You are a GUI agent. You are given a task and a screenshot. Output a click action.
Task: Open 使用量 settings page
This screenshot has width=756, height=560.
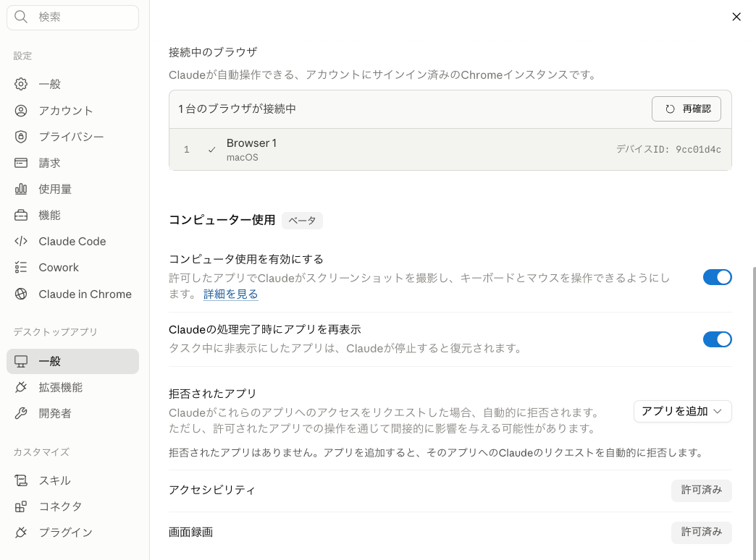tap(73, 189)
